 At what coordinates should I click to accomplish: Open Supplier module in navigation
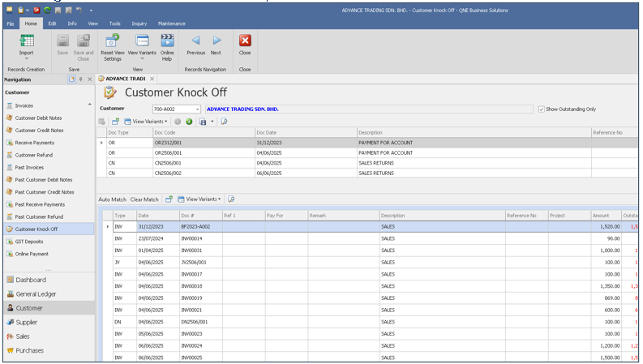(27, 322)
